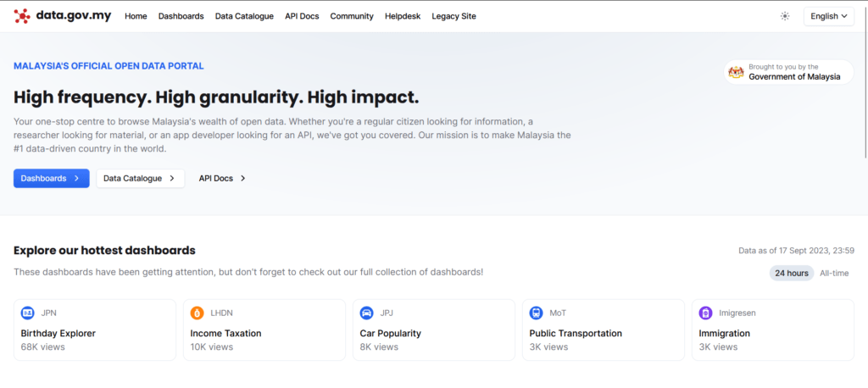
Task: Select the 24 hours time filter
Action: (x=791, y=273)
